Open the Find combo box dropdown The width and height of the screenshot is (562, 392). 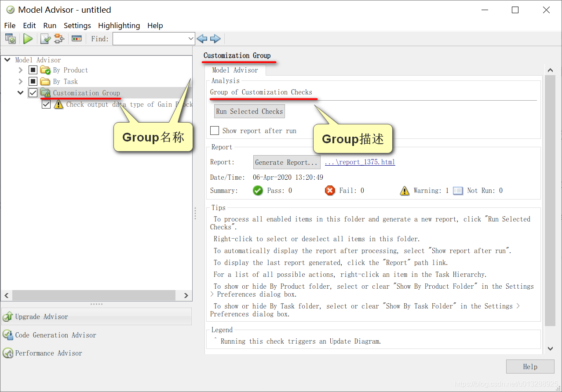pos(191,39)
